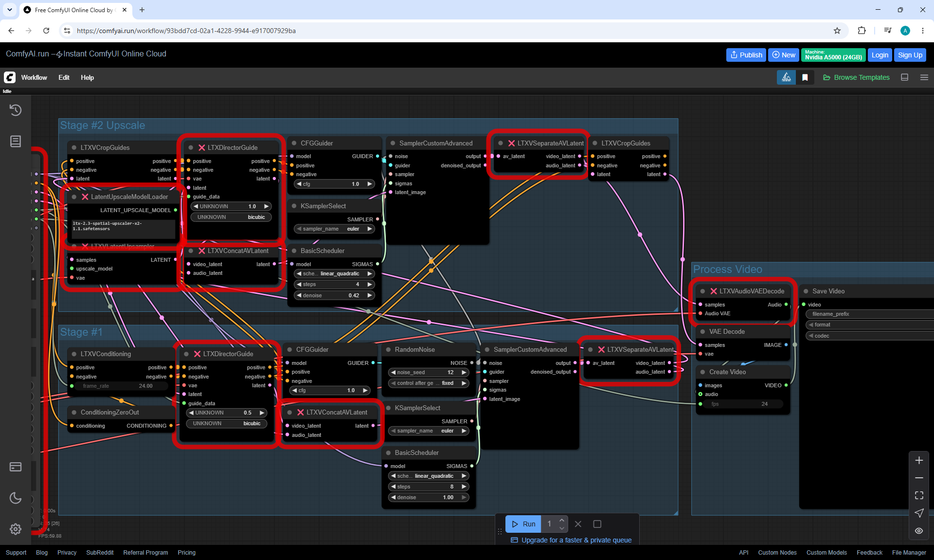Toggle link visibility eye icon
This screenshot has width=934, height=560.
pos(919,530)
